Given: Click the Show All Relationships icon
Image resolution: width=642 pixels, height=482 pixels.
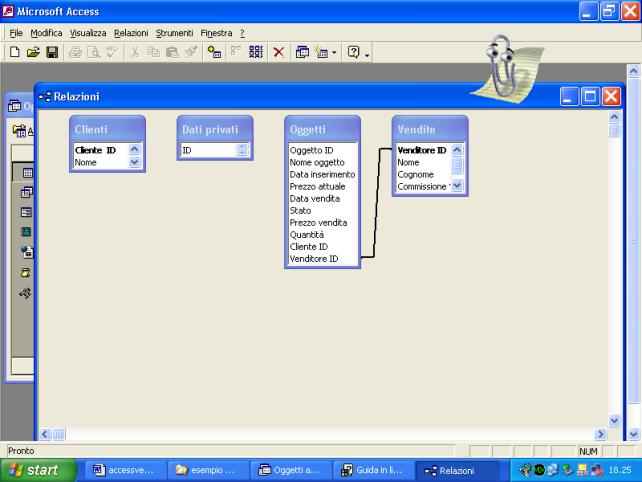Looking at the screenshot, I should [256, 52].
